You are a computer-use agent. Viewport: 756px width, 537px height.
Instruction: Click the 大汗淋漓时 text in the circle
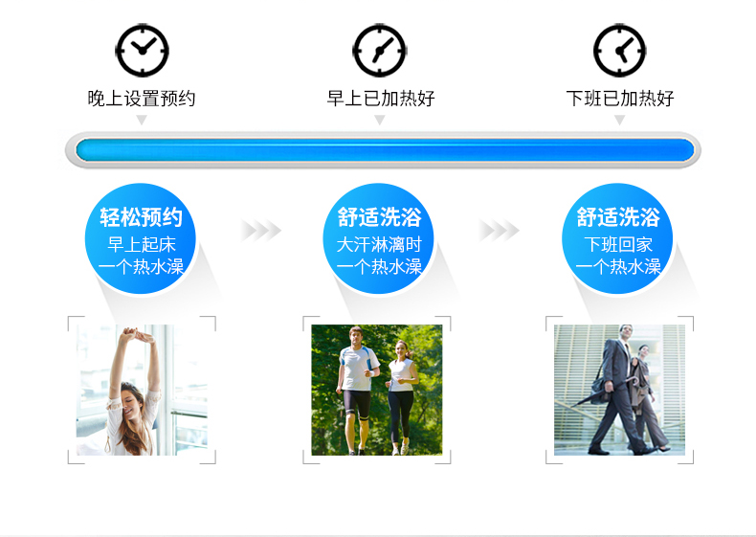coord(379,245)
